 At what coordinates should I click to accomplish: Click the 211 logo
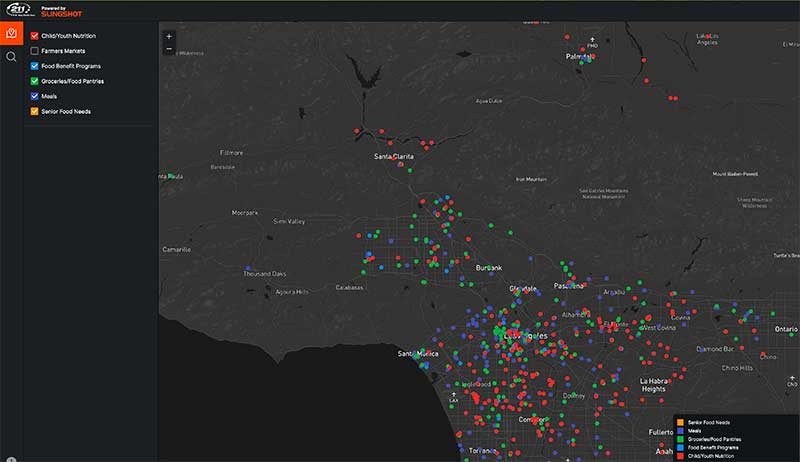click(x=19, y=10)
